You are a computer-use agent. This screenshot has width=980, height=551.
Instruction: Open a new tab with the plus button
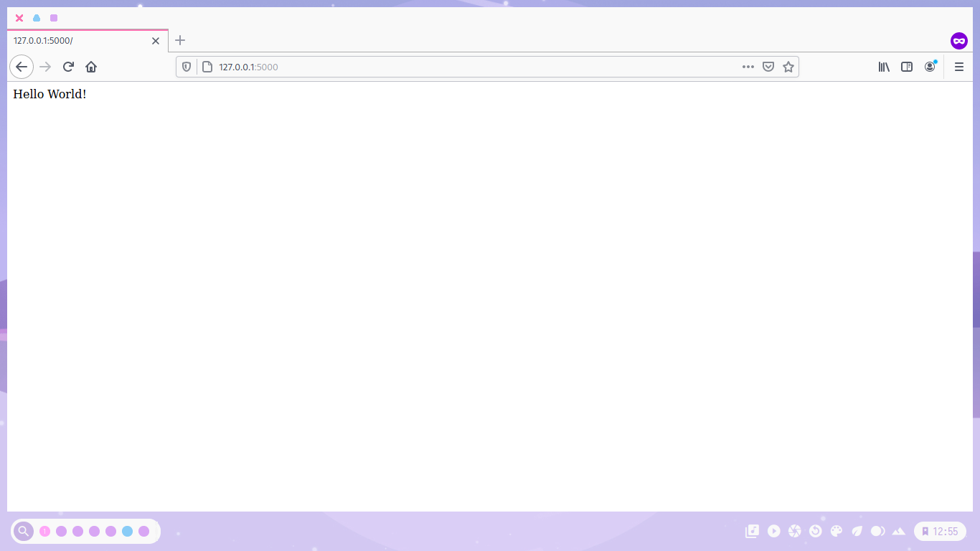pyautogui.click(x=179, y=41)
